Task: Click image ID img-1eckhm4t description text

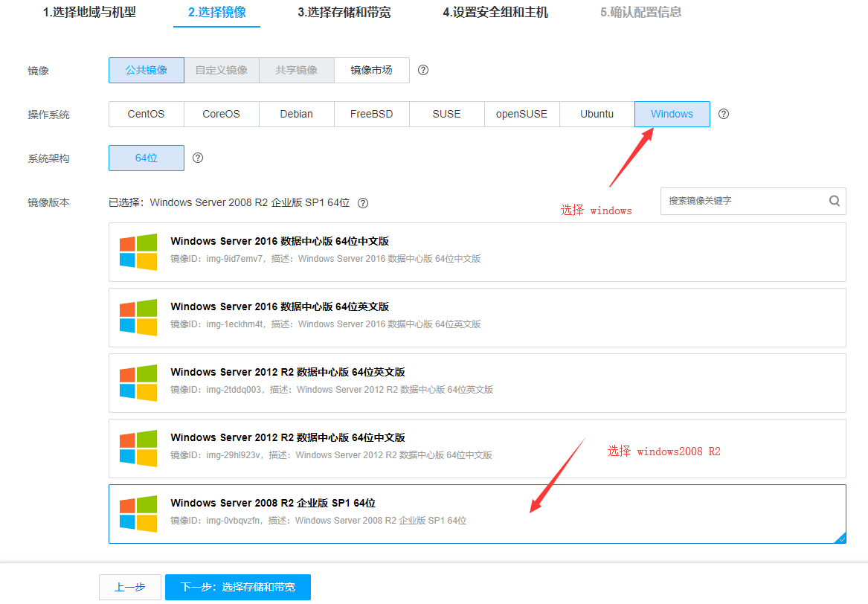Action: (326, 324)
